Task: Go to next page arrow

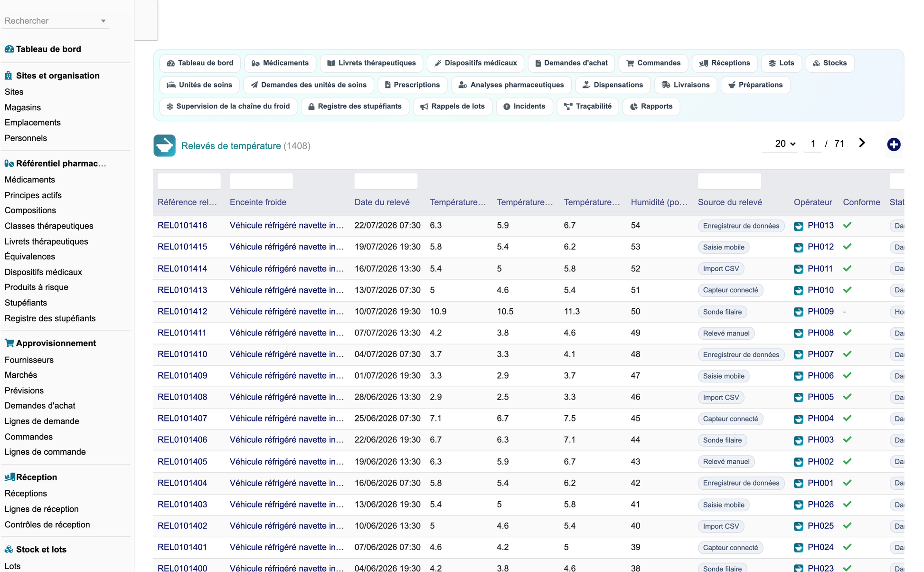Action: click(862, 143)
